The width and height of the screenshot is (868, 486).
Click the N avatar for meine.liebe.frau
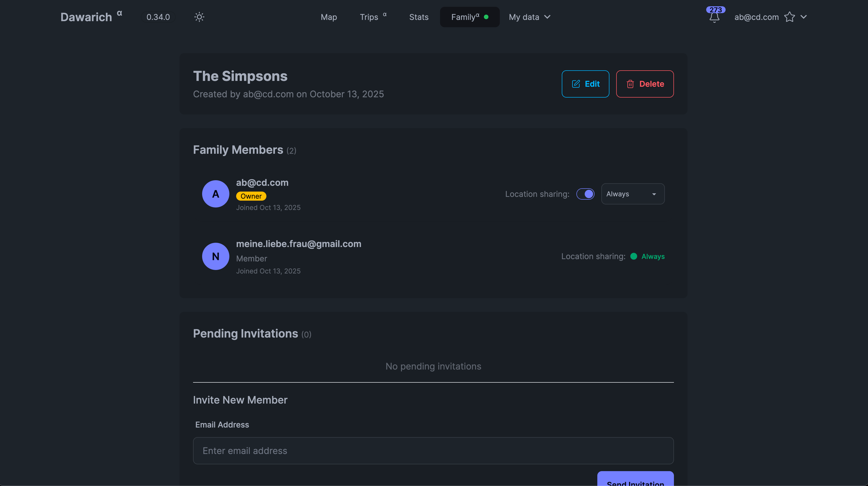click(x=215, y=256)
